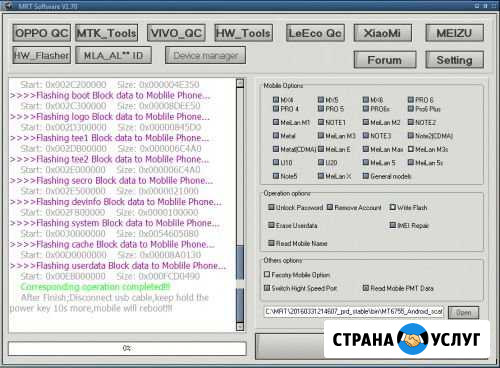
Task: Select the MX4 model checkbox
Action: pyautogui.click(x=276, y=100)
